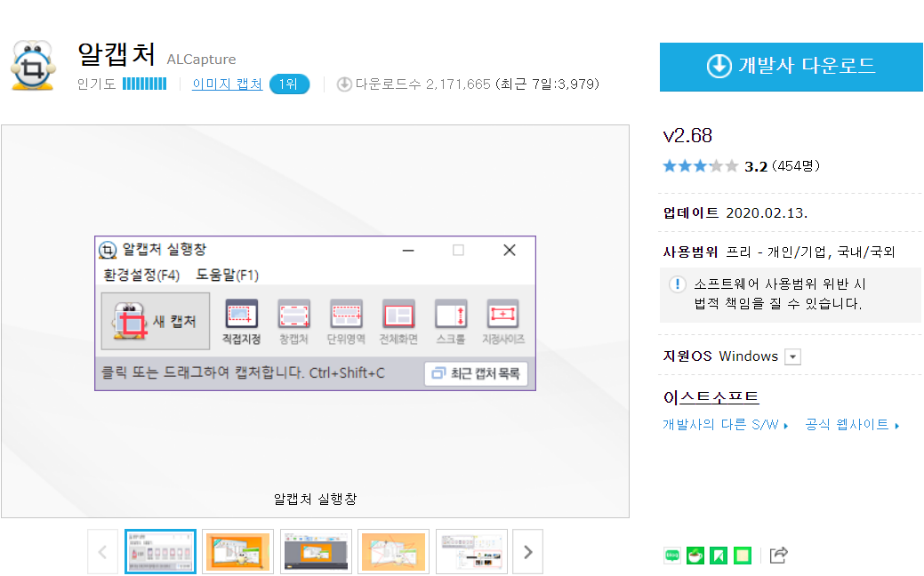The height and width of the screenshot is (576, 924).
Task: Select the first highlighted screenshot thumbnail
Action: pos(160,552)
